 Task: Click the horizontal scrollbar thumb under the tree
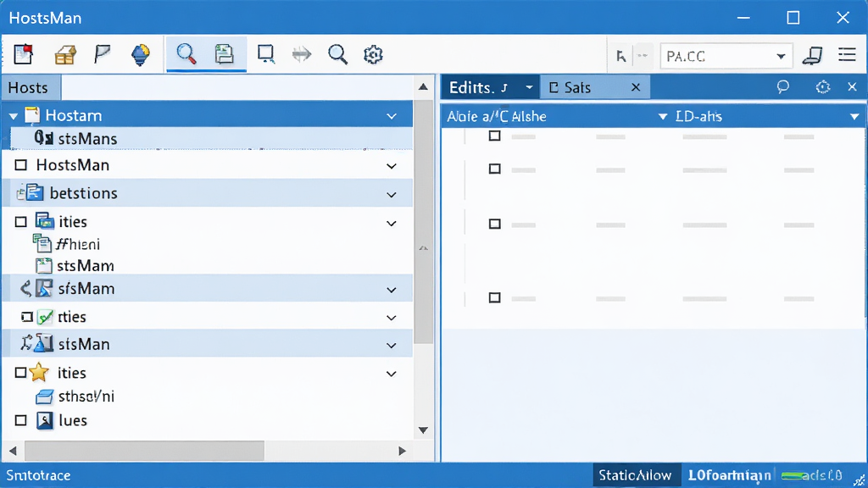tap(144, 451)
